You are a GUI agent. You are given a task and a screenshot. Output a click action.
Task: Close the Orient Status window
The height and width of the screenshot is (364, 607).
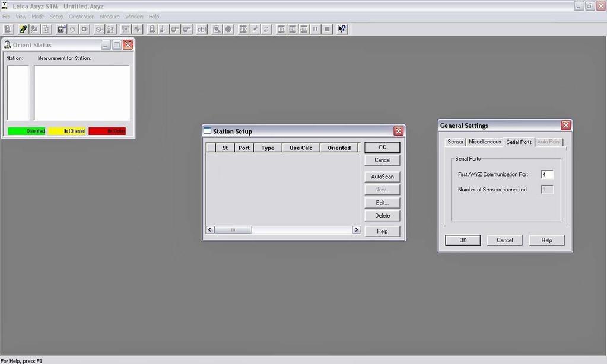click(x=128, y=45)
